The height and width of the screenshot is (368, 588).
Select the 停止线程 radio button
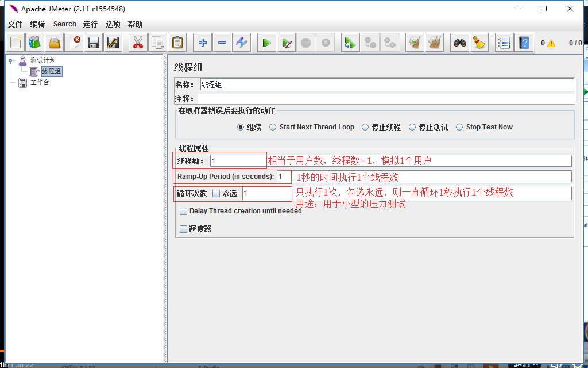click(365, 127)
